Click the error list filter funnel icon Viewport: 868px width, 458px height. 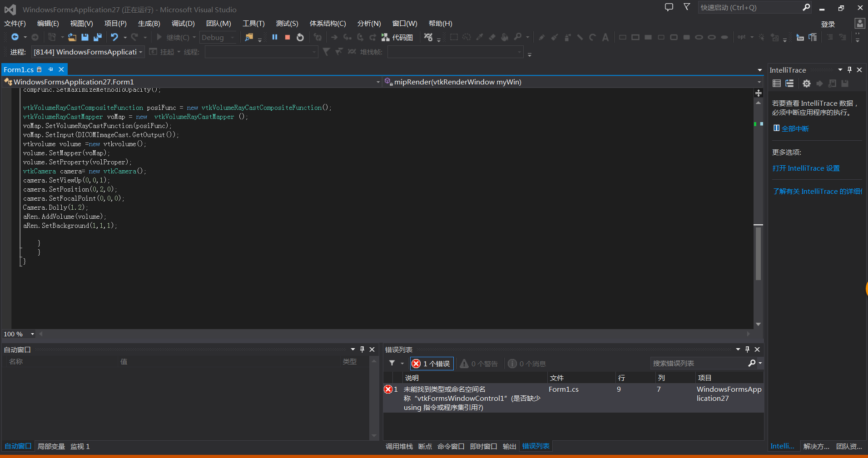pos(392,363)
